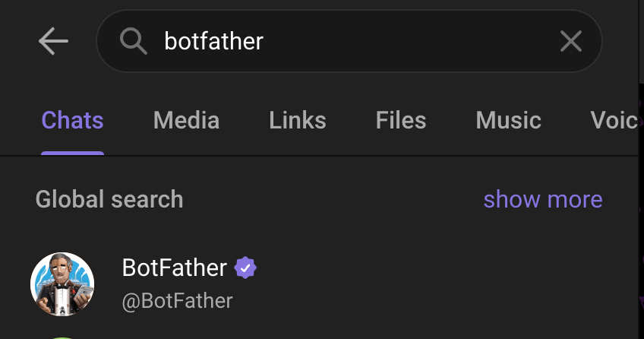Open the Links tab

tap(298, 120)
